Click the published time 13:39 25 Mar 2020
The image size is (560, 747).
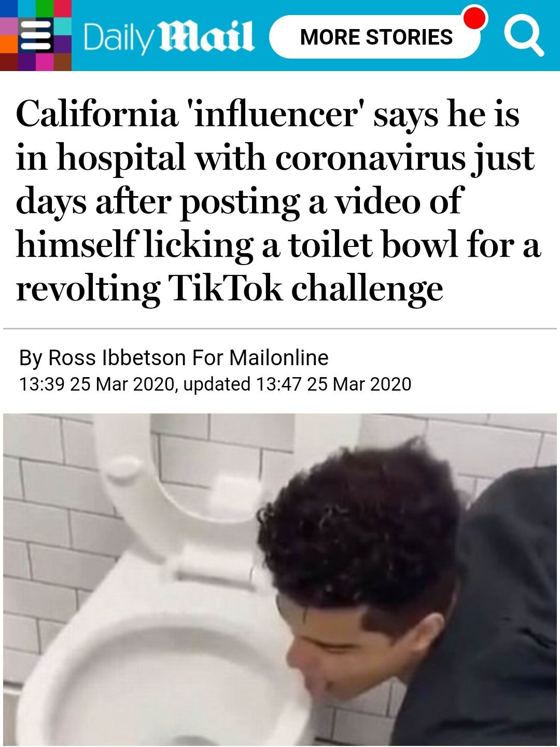[96, 384]
